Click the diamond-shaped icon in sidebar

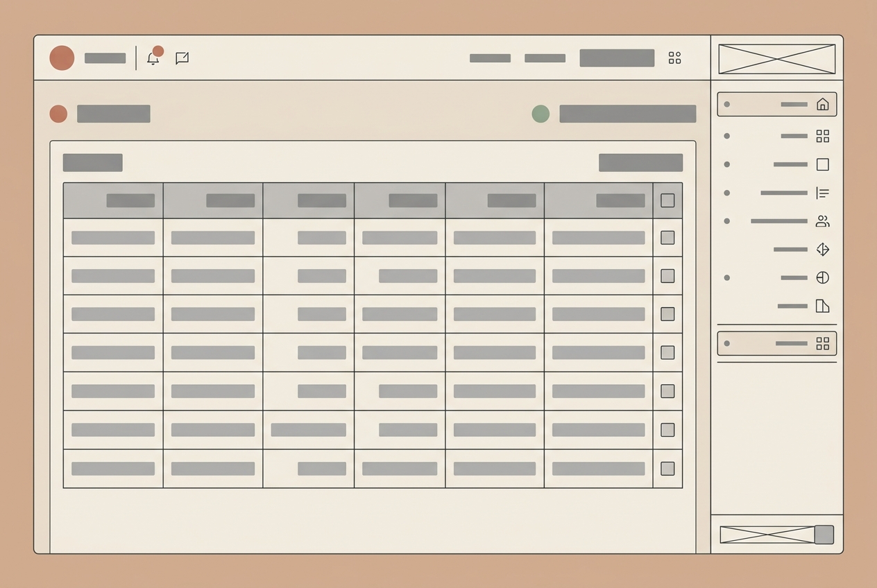click(x=822, y=249)
